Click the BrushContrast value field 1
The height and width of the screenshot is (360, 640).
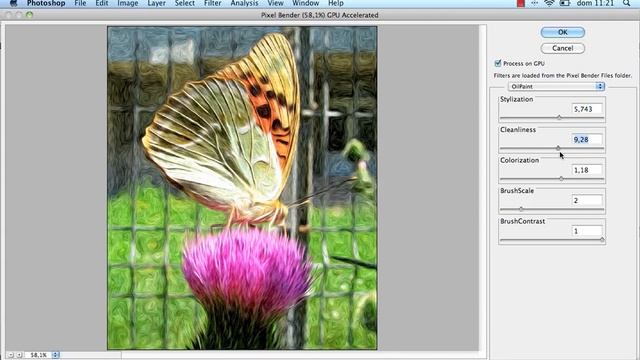tap(587, 231)
